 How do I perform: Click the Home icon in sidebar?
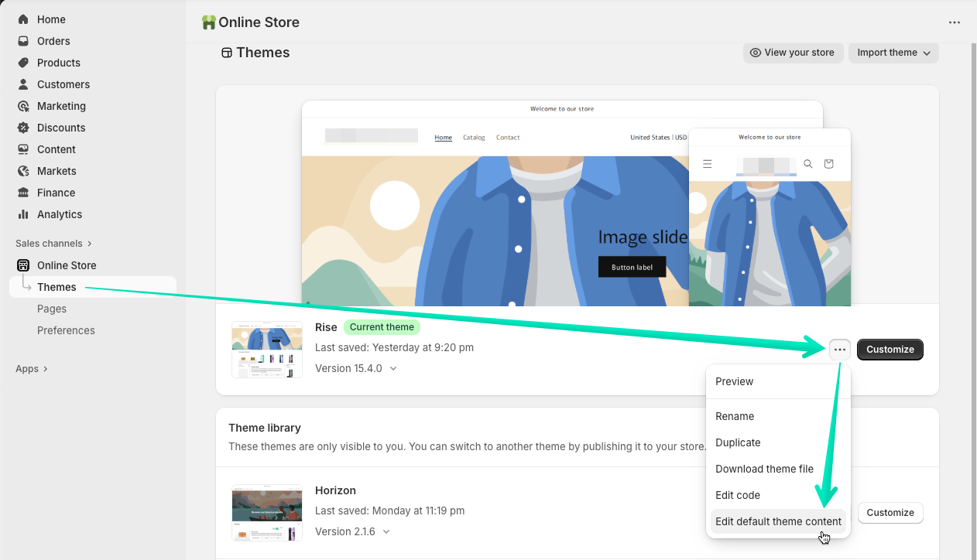[23, 19]
